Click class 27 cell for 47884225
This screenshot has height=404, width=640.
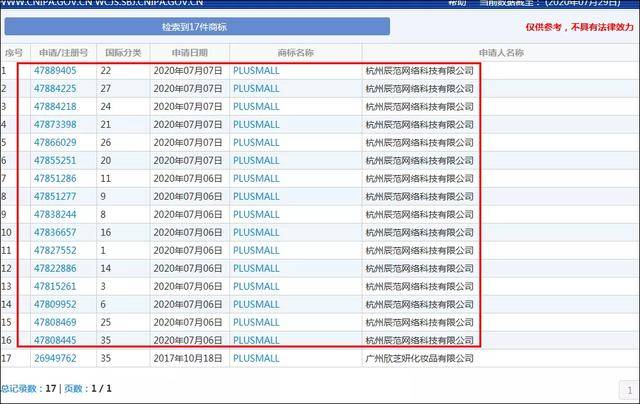point(106,89)
